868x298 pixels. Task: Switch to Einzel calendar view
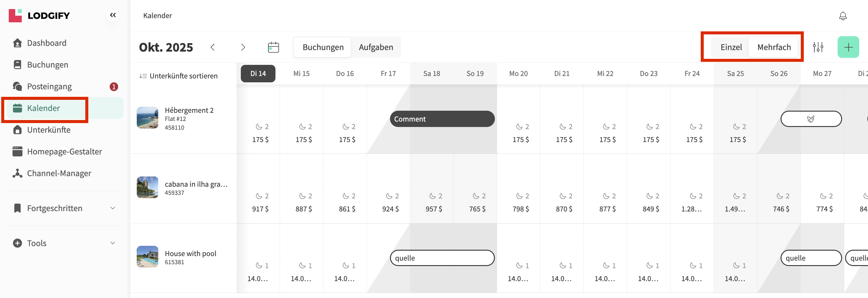click(x=731, y=47)
